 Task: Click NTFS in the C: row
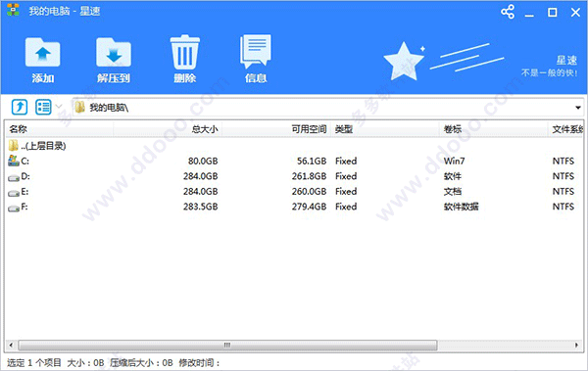click(563, 162)
